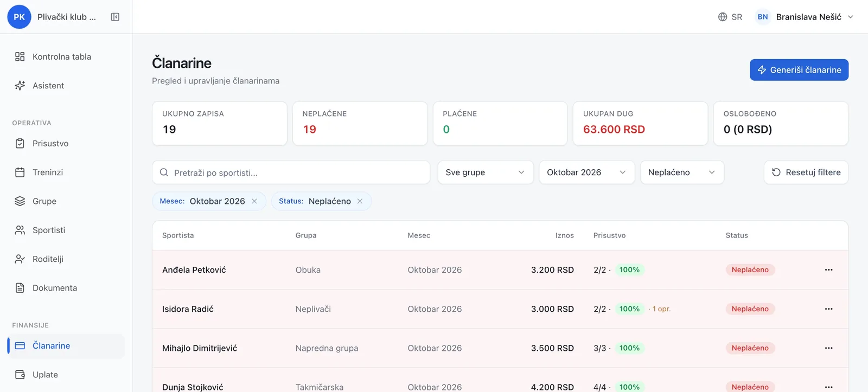
Task: Click the Asistent sparkle icon
Action: pos(20,85)
